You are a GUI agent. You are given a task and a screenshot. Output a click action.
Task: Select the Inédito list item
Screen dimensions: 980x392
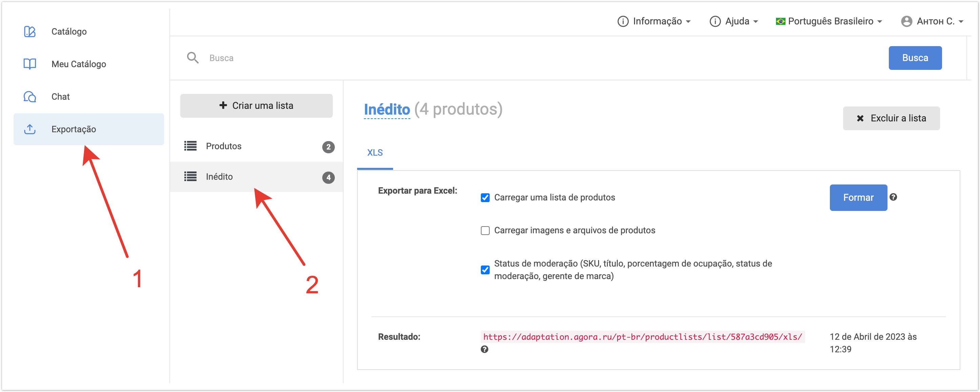click(219, 177)
